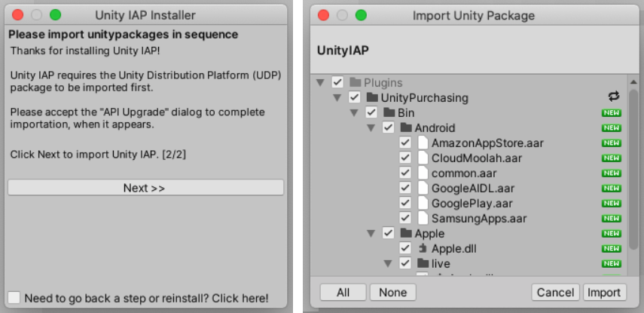Uncheck AmazonAppStore.aar
This screenshot has height=313, width=644.
pos(405,143)
